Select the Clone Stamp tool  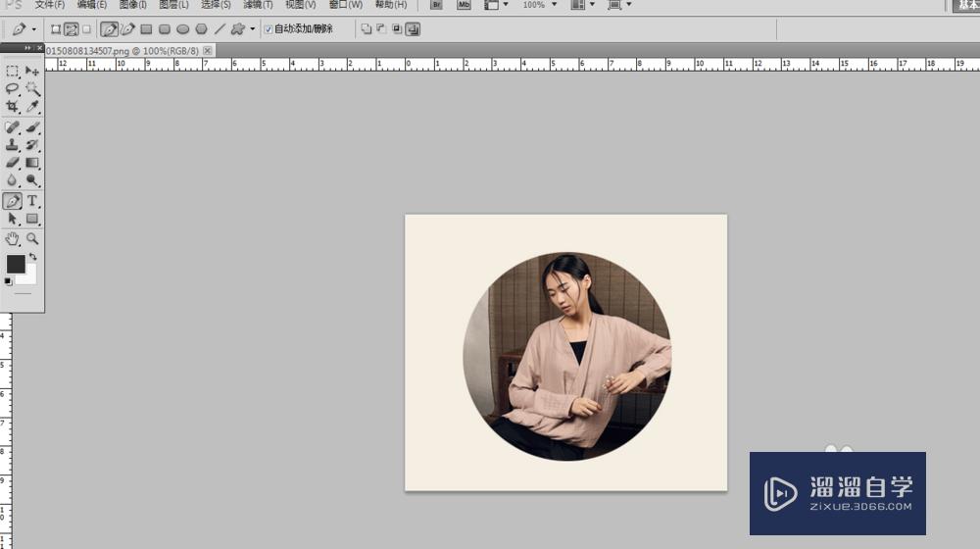click(x=13, y=145)
